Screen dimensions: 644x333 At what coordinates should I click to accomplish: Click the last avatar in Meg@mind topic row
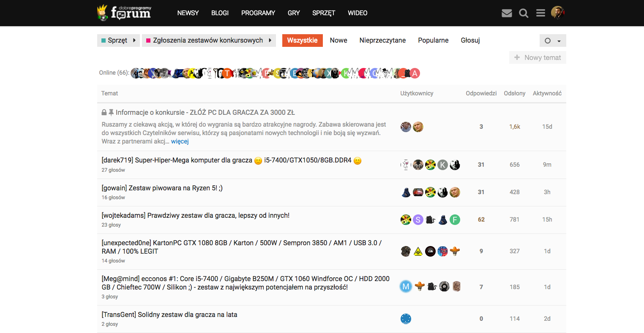click(x=456, y=287)
